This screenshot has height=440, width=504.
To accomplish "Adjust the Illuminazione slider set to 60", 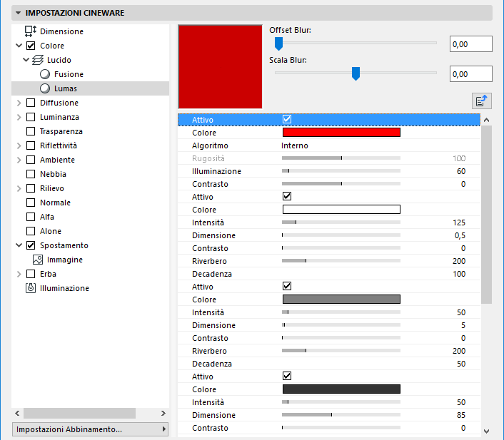I will pos(341,171).
